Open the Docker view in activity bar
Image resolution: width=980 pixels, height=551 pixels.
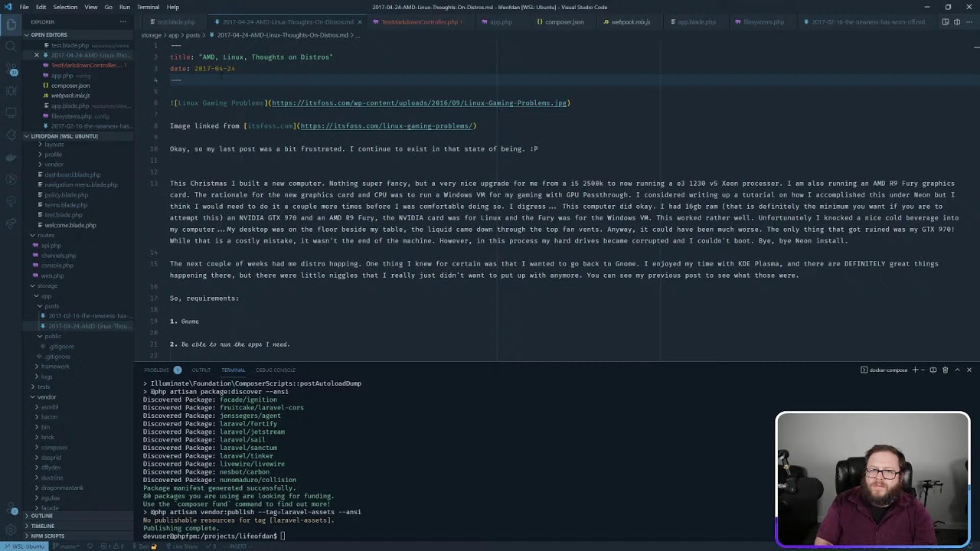point(11,158)
